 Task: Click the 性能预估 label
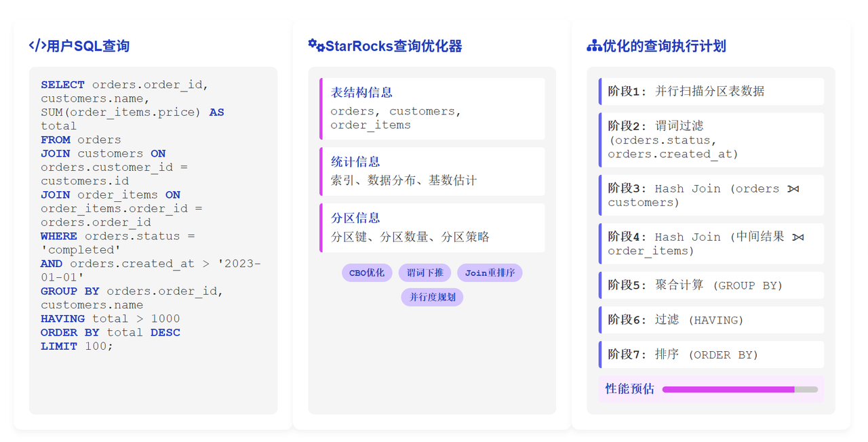[630, 389]
